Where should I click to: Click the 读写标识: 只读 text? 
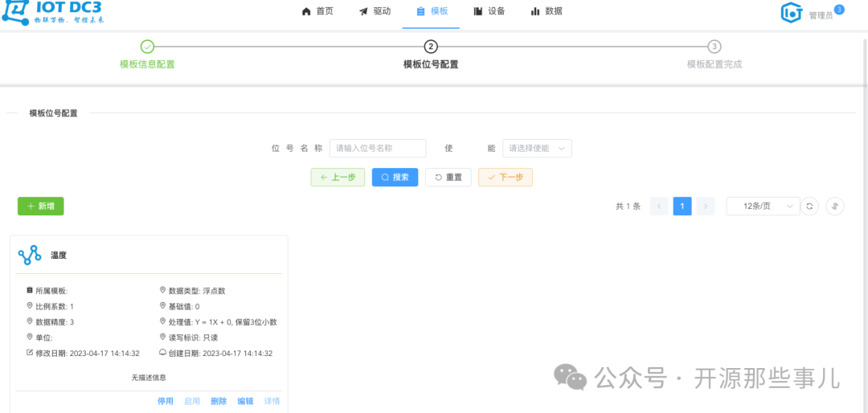pos(193,337)
